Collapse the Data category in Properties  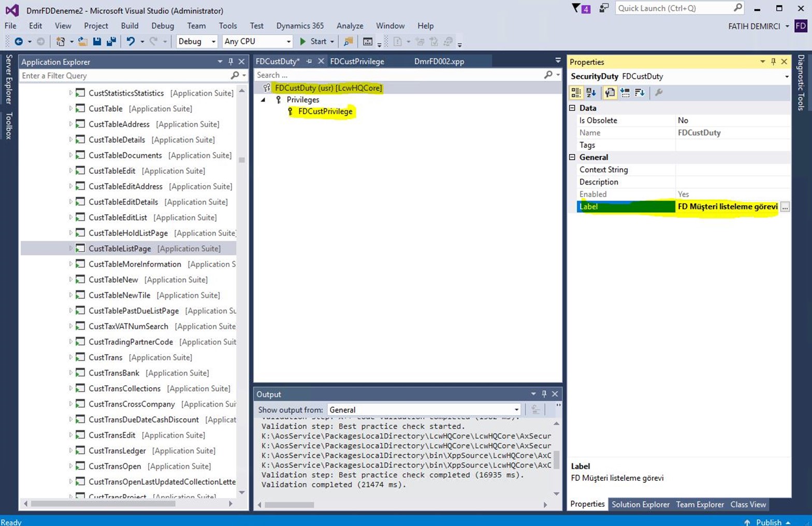[x=572, y=108]
